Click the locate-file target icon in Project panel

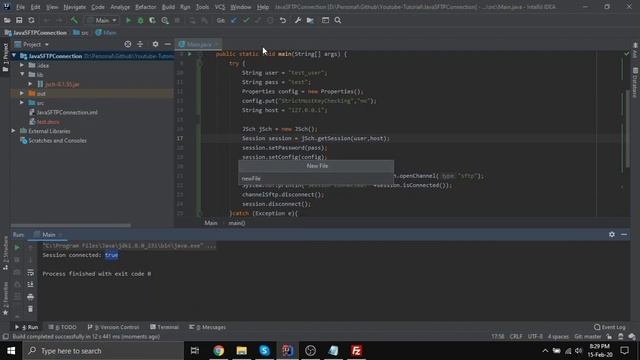tap(128, 44)
